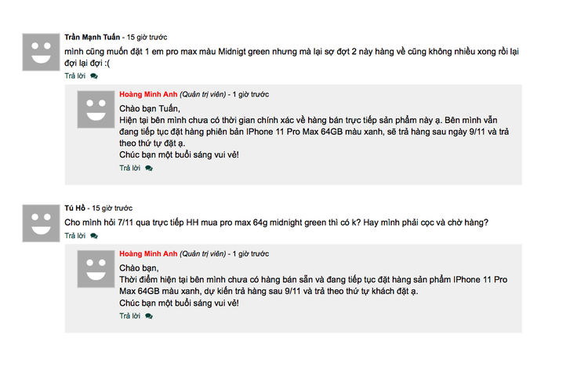Click the speech bubble icon under the last admin reply
Image resolution: width=588 pixels, height=392 pixels.
coord(149,316)
